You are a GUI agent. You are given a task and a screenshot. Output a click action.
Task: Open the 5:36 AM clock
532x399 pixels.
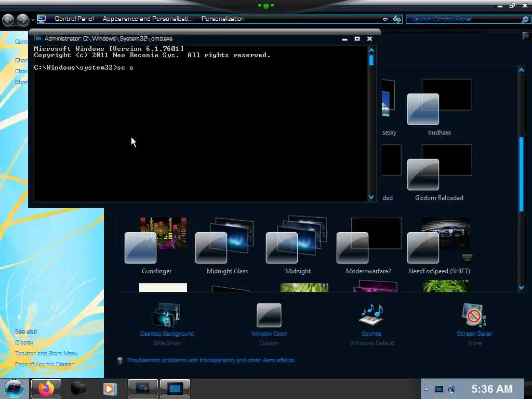coord(491,389)
